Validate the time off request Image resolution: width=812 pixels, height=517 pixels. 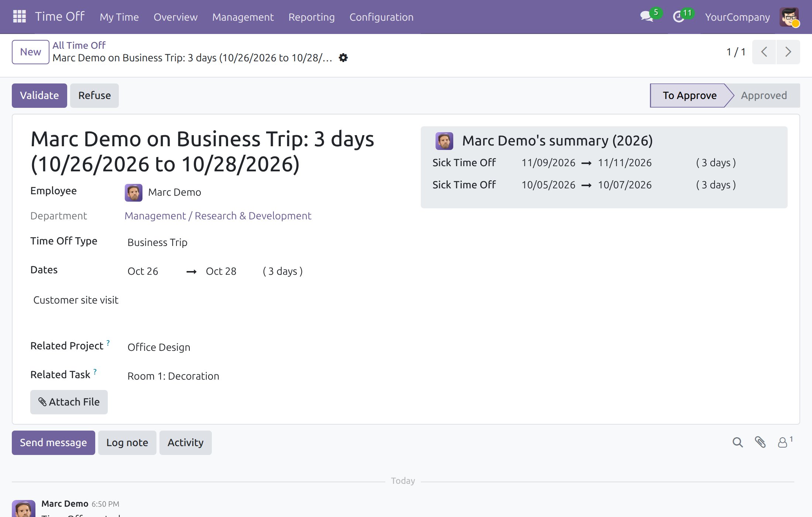tap(39, 95)
